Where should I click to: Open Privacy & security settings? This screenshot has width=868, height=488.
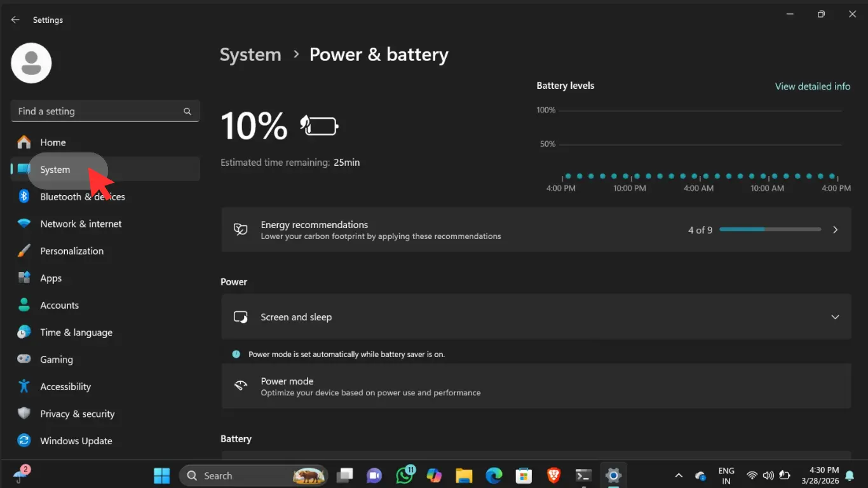[77, 414]
